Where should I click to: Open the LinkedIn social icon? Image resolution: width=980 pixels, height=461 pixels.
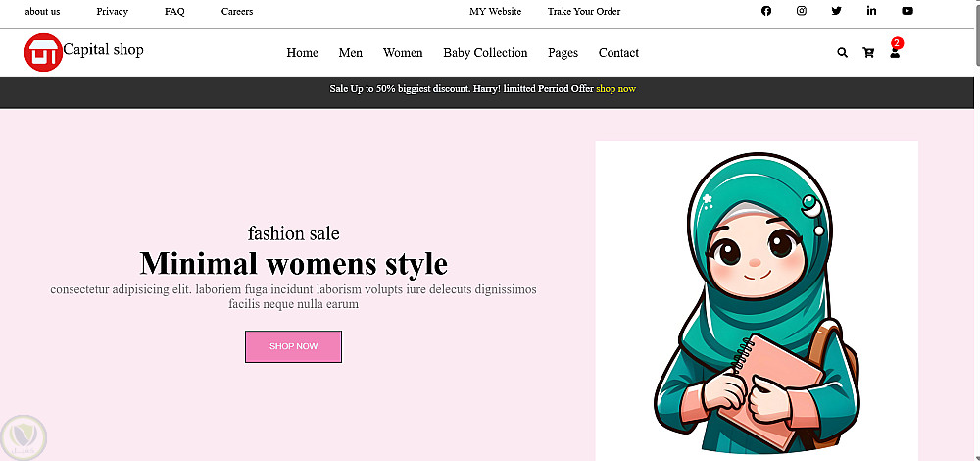click(x=871, y=12)
